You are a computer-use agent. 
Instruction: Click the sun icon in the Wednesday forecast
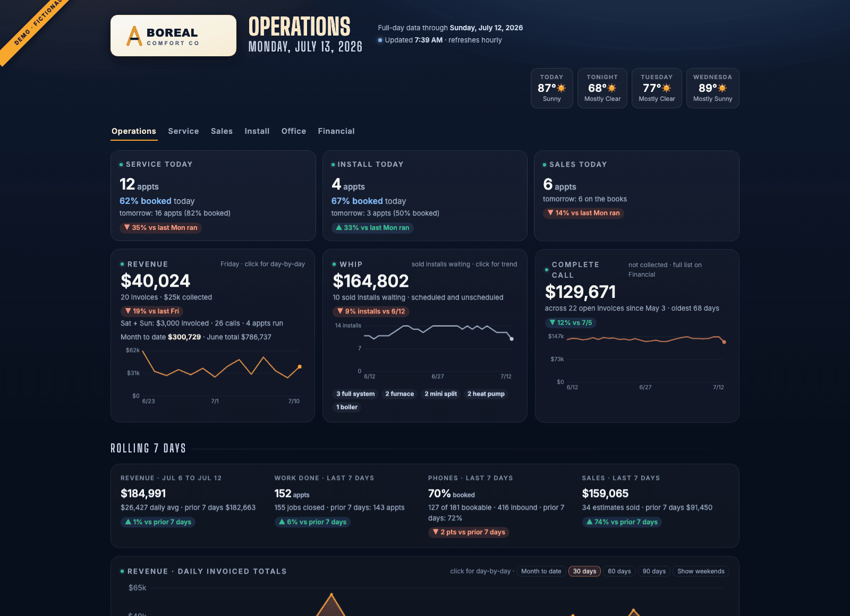(x=722, y=88)
